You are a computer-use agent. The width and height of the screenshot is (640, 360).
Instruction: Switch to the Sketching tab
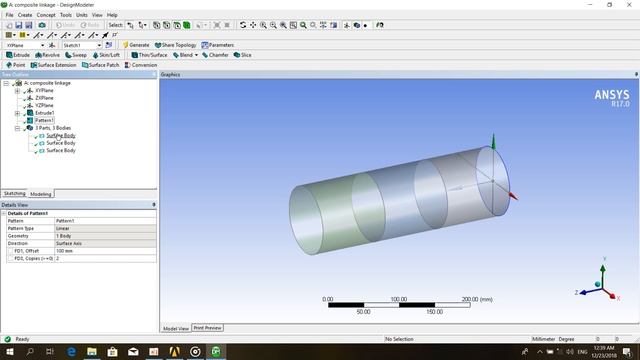coord(15,193)
